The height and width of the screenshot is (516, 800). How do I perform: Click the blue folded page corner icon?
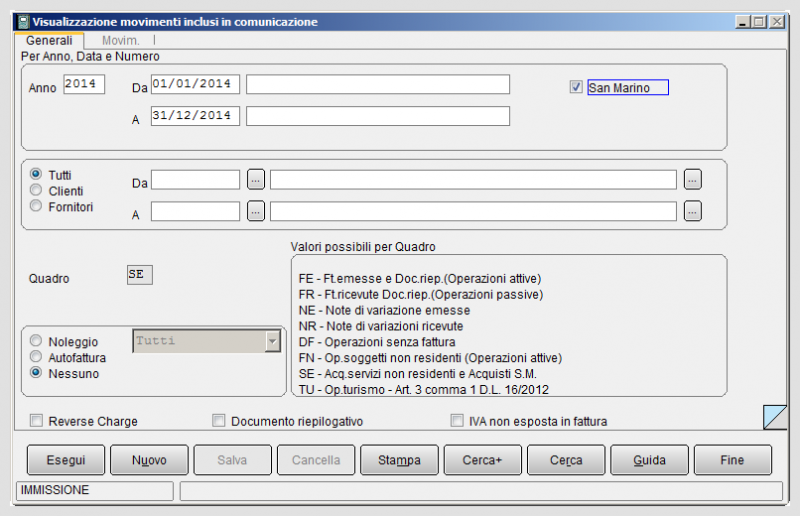coord(775,417)
